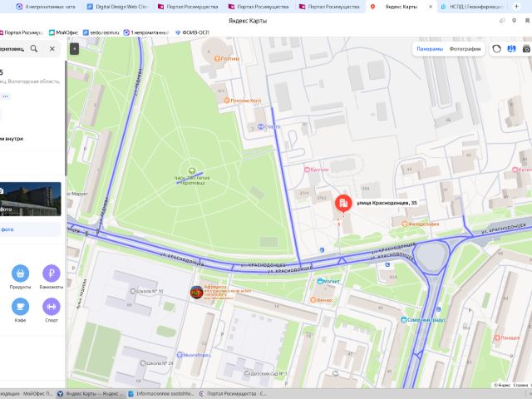This screenshot has width=532, height=399.
Task: Click the sidebar vertical scrollbar
Action: [x=66, y=119]
